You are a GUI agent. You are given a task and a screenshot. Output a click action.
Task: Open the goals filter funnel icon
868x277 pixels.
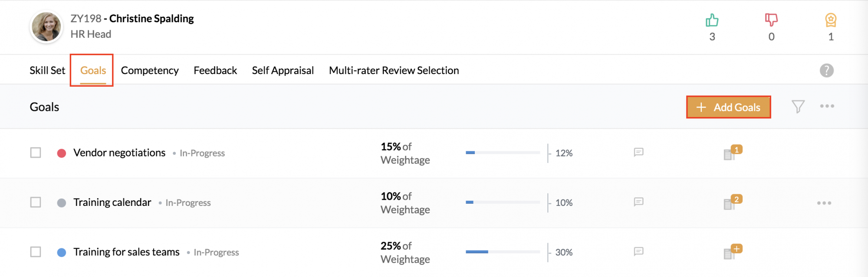coord(798,107)
